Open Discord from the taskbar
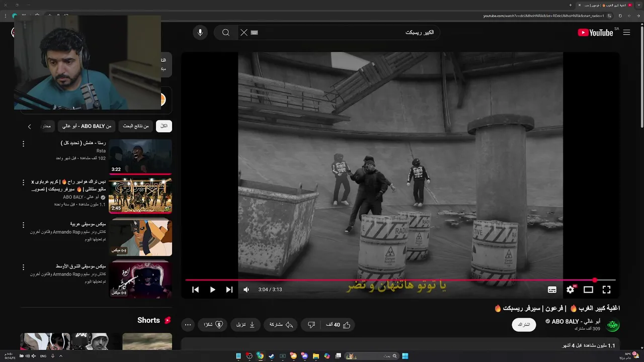This screenshot has width=644, height=362. [305, 356]
